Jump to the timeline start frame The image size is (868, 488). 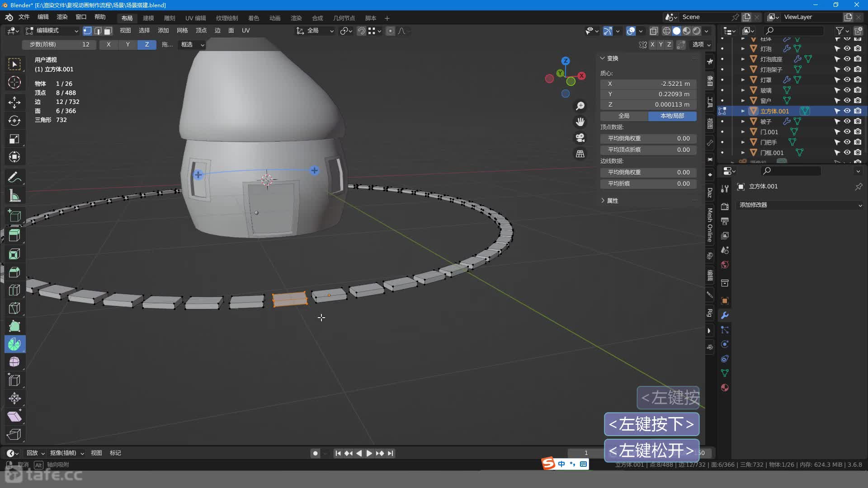coord(338,453)
